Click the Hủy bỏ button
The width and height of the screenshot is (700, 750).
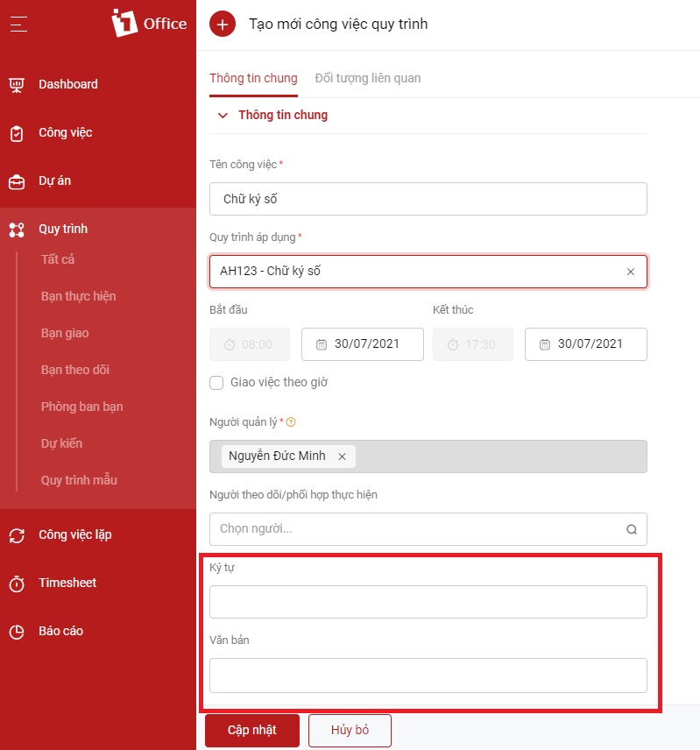tap(350, 731)
